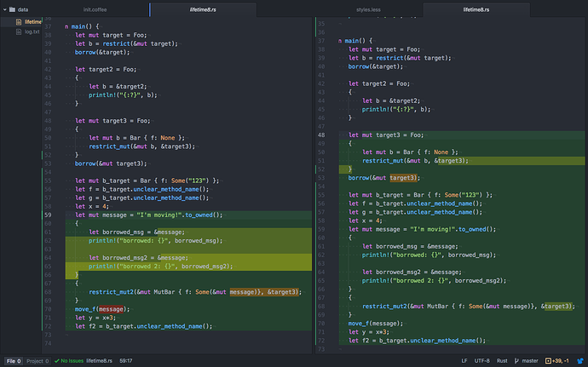
Task: Toggle the File 0 linter scope
Action: pyautogui.click(x=13, y=360)
